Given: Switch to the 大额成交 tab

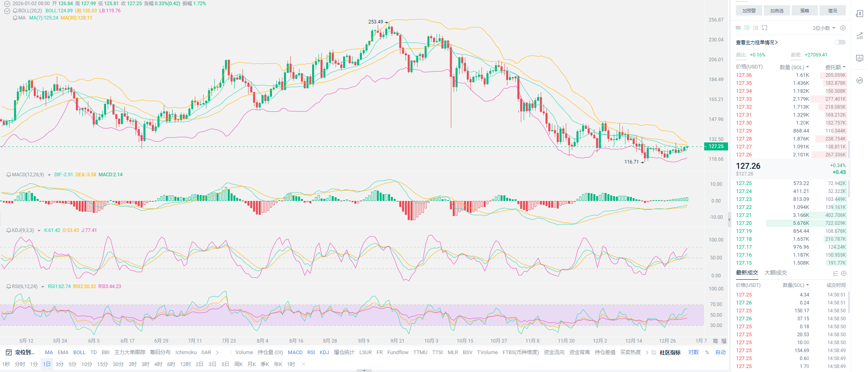Looking at the screenshot, I should [x=775, y=273].
